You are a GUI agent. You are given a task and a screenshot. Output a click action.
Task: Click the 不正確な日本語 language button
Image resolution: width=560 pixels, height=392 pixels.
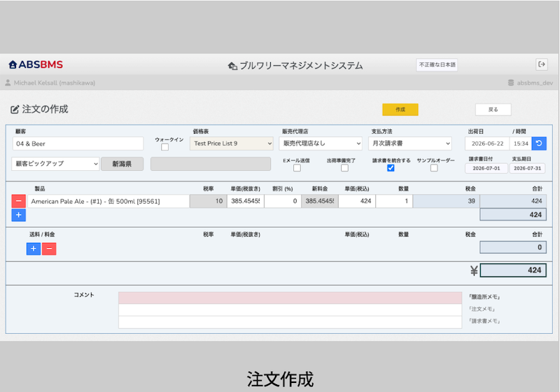pos(437,65)
